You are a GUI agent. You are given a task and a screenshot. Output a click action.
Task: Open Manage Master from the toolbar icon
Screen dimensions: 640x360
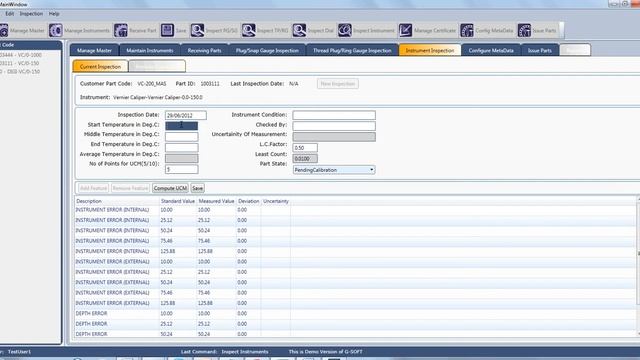pos(4,31)
